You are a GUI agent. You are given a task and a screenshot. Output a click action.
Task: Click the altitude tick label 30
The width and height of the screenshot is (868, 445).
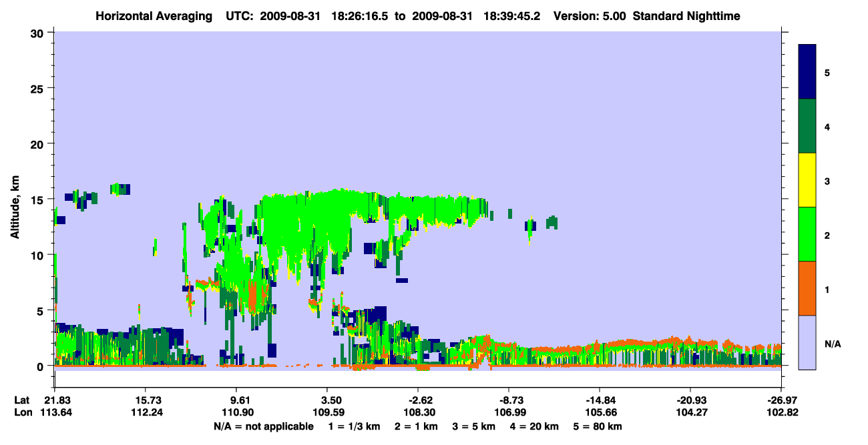pyautogui.click(x=39, y=33)
